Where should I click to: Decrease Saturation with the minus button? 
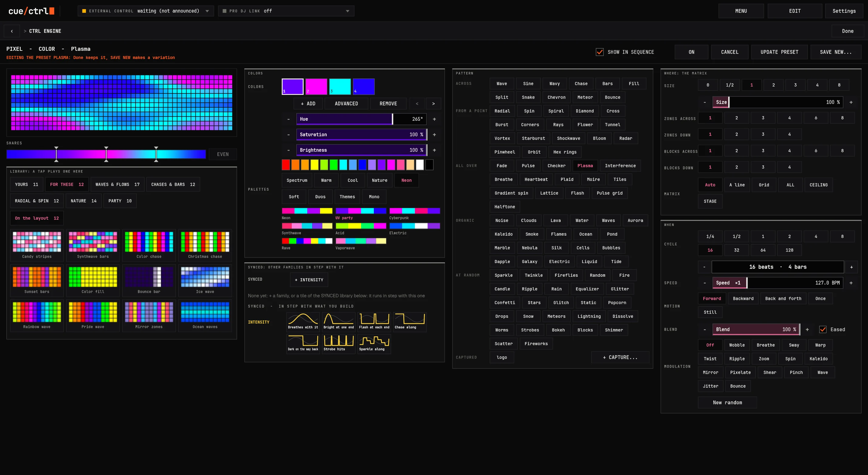(288, 134)
